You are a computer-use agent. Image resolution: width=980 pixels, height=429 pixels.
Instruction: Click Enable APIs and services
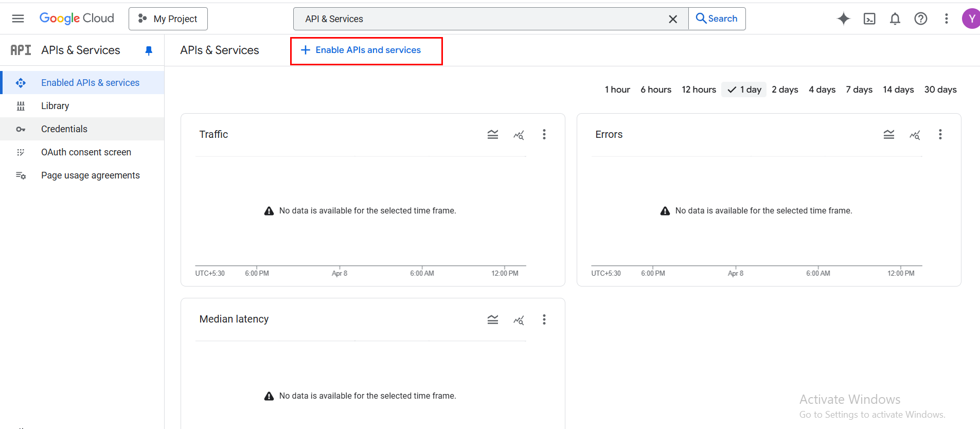point(366,50)
